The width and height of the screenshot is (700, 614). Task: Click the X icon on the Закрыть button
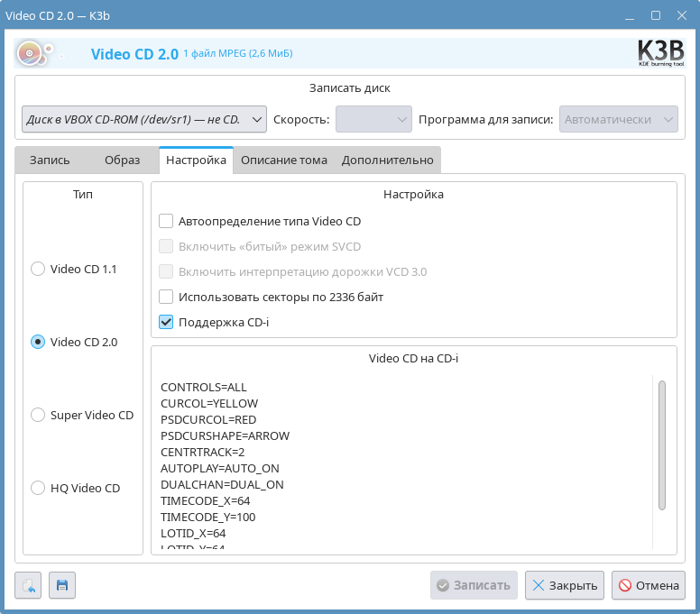539,585
